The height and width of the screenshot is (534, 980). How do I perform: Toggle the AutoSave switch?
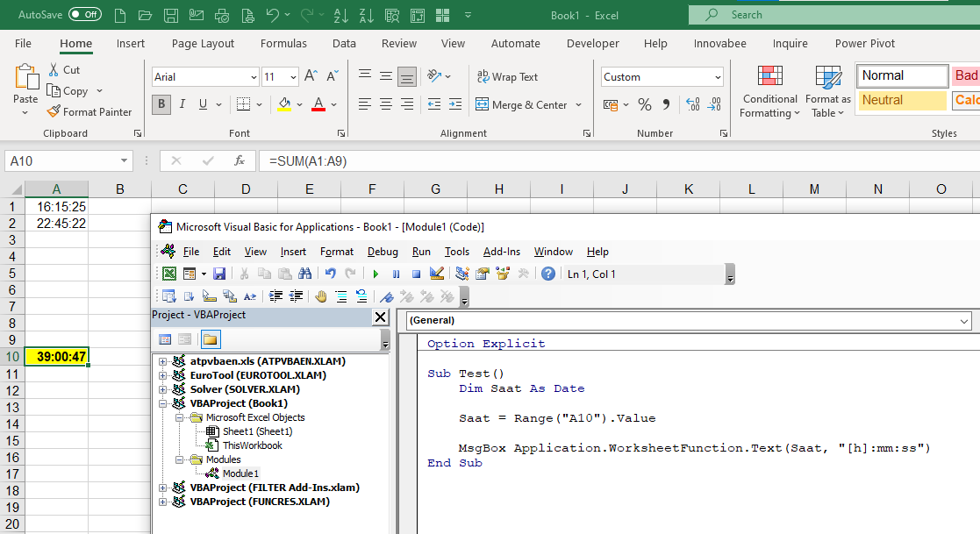(85, 14)
